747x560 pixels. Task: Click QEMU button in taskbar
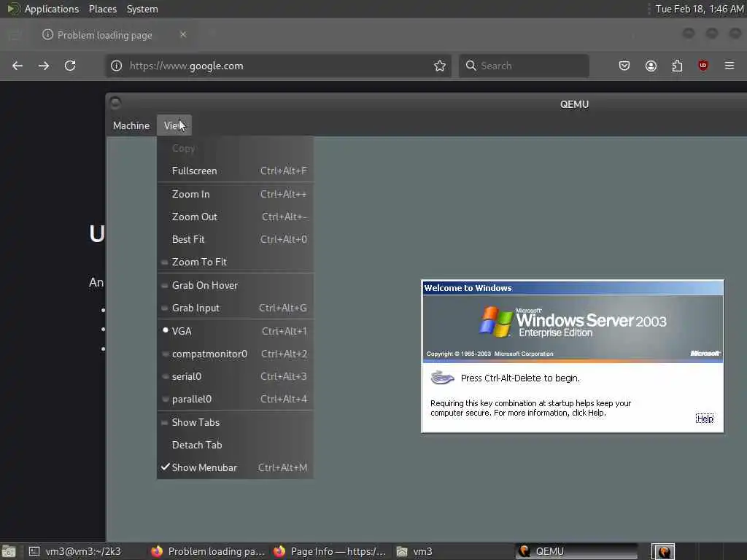576,551
